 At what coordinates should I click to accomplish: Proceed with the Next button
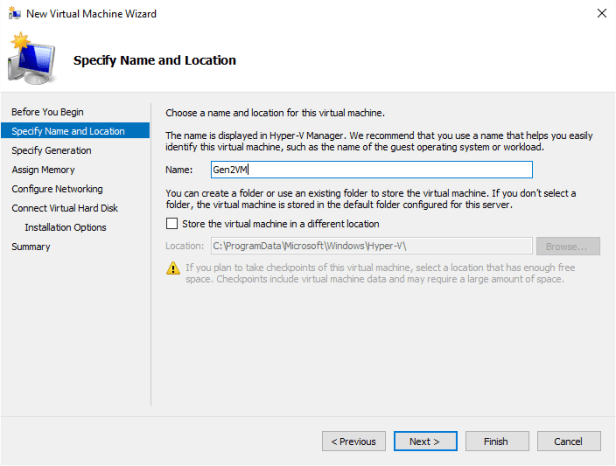[x=425, y=441]
